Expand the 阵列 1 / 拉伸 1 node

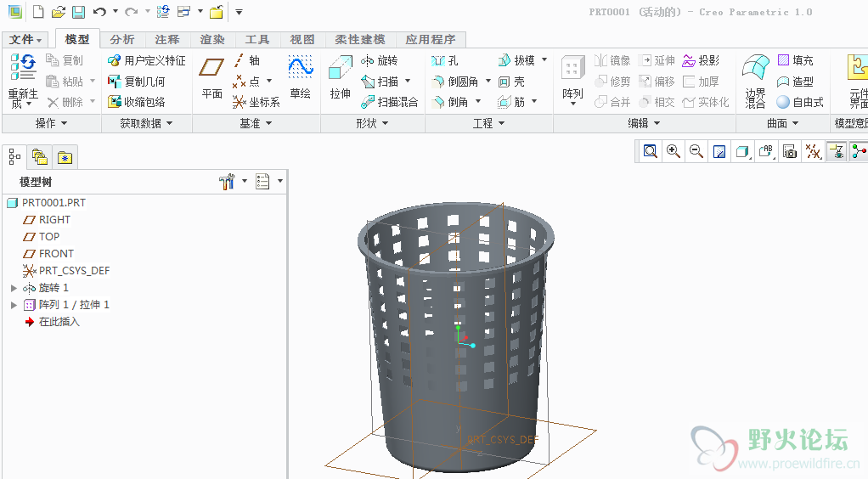pyautogui.click(x=14, y=305)
